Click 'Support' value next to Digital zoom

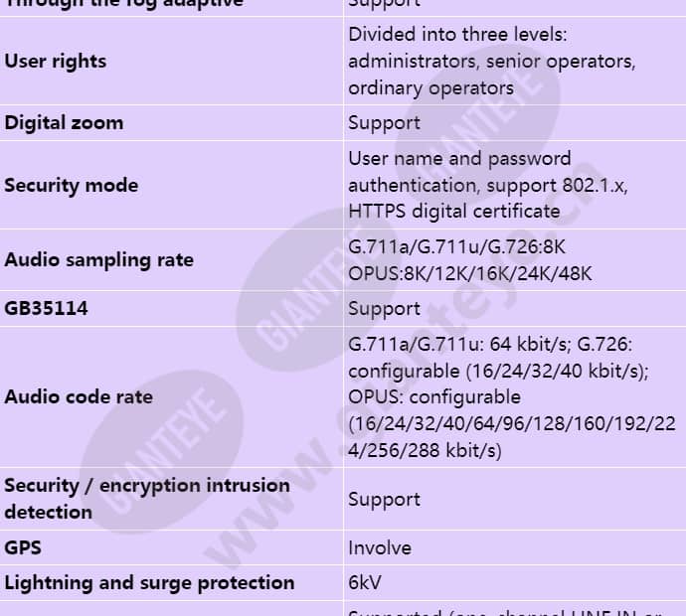pos(384,123)
